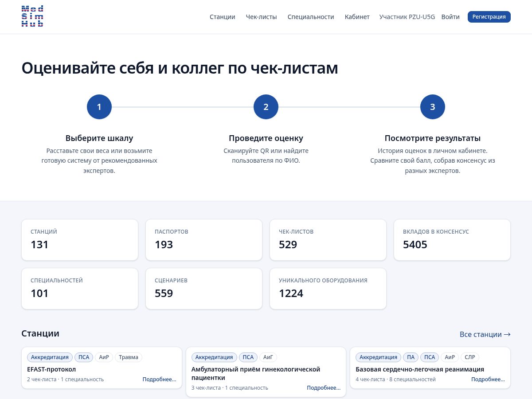Viewport: 532px width, 399px height.
Task: Open the Чек-листы menu item
Action: click(x=262, y=17)
